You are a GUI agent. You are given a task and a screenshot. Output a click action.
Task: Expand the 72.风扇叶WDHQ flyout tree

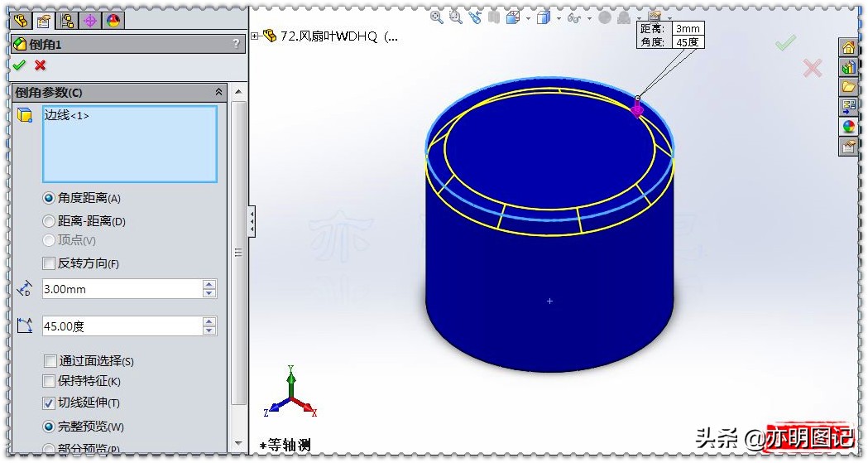(255, 36)
